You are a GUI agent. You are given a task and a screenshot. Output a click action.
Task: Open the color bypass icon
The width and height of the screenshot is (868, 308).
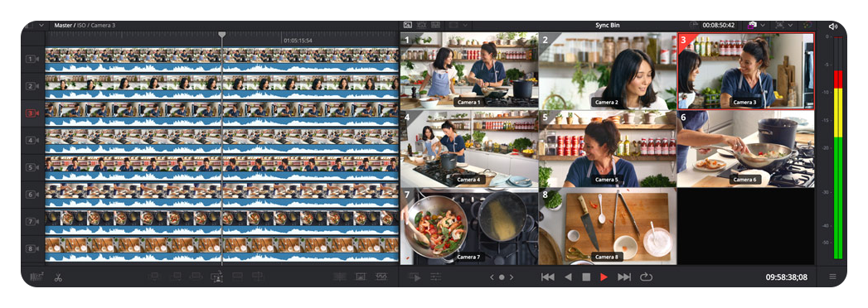pyautogui.click(x=807, y=25)
